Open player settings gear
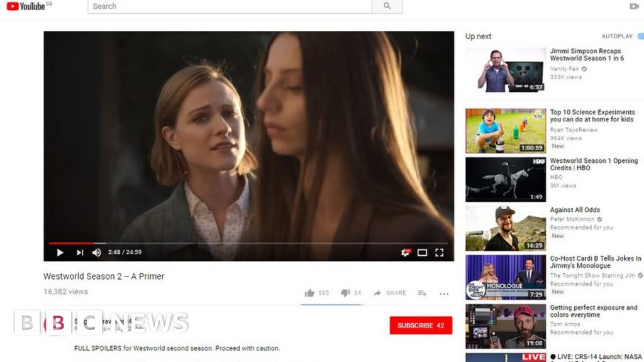The image size is (644, 362). coord(406,253)
